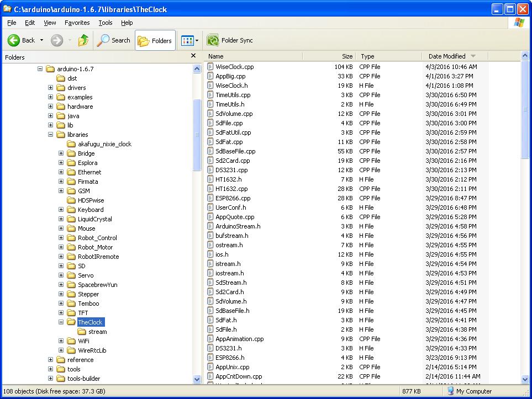Click the DS3231.cpp file icon

tap(210, 170)
